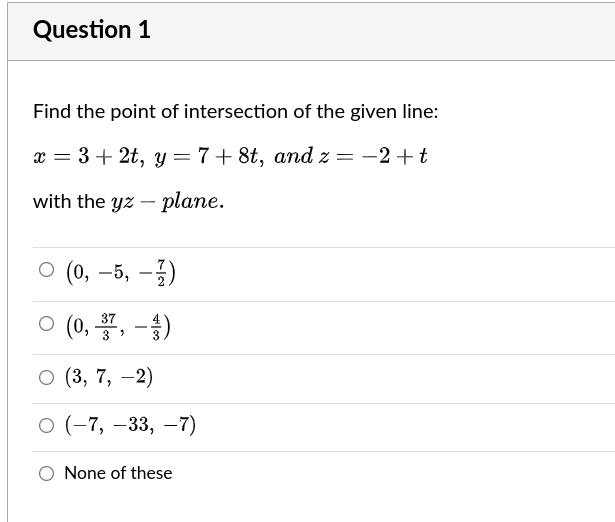Screen dimensions: 615x522
Task: Click the fraction 7/2 in the first option
Action: (161, 273)
